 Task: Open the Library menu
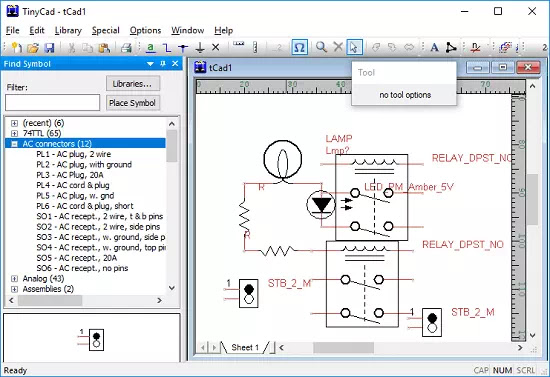(68, 31)
